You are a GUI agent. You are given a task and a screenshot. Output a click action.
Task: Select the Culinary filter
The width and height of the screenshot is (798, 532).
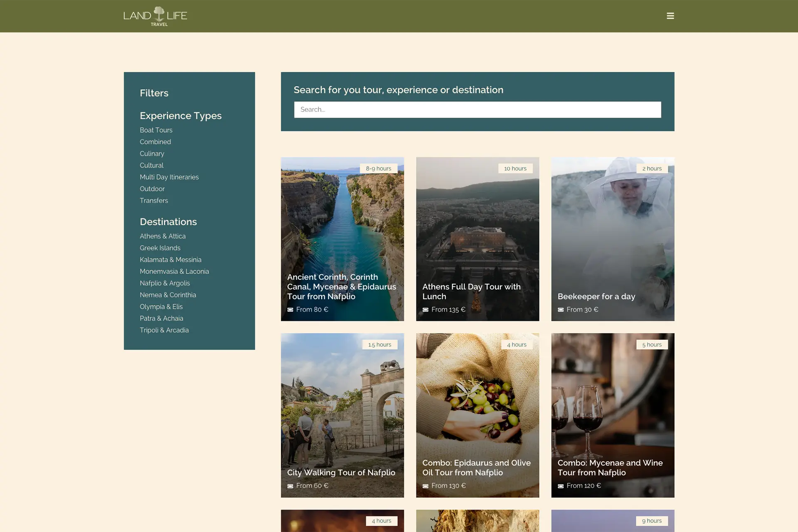[152, 153]
